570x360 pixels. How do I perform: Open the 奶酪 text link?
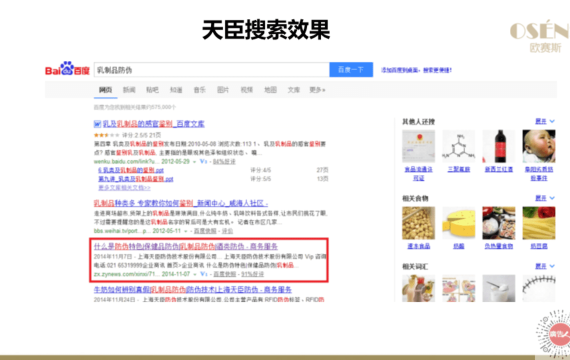click(459, 246)
